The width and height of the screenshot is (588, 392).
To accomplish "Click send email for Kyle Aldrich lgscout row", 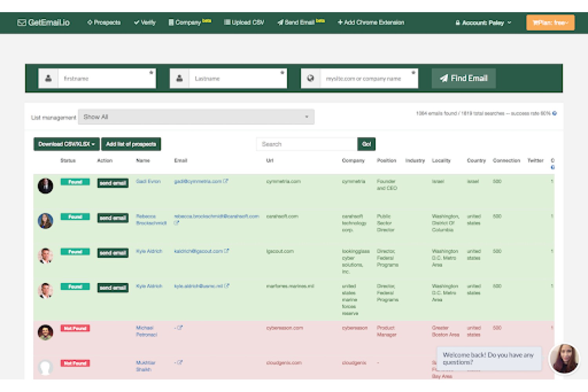I will click(113, 253).
